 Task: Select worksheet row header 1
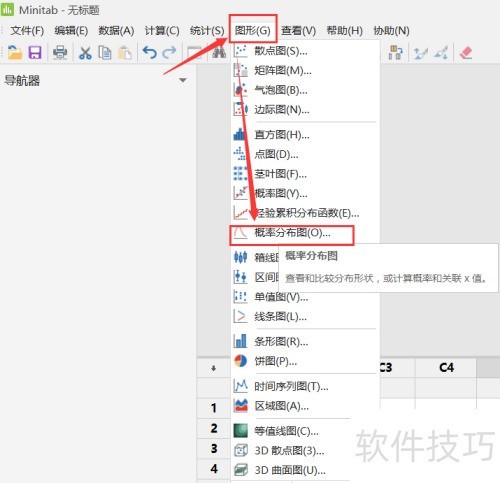(214, 408)
